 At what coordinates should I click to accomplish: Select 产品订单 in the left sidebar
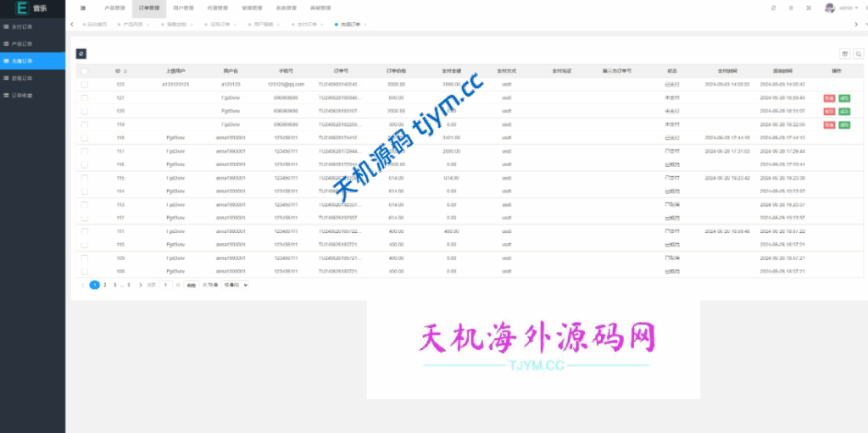(23, 43)
